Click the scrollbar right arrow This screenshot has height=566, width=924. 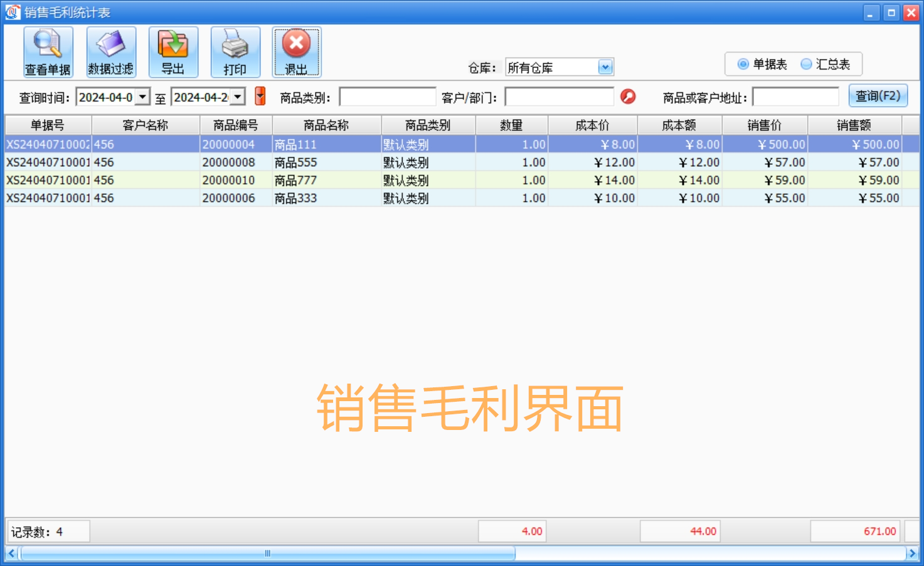tap(913, 553)
